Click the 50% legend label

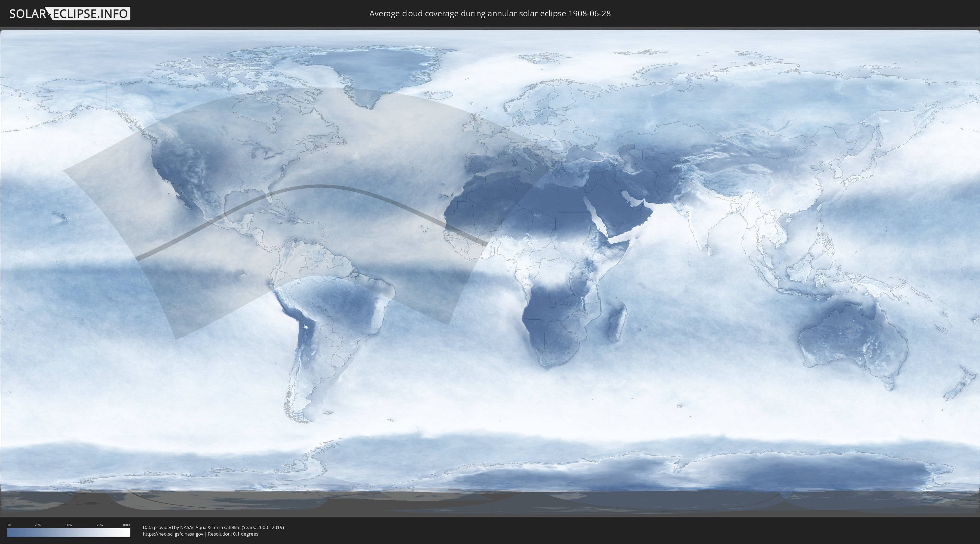[x=69, y=525]
